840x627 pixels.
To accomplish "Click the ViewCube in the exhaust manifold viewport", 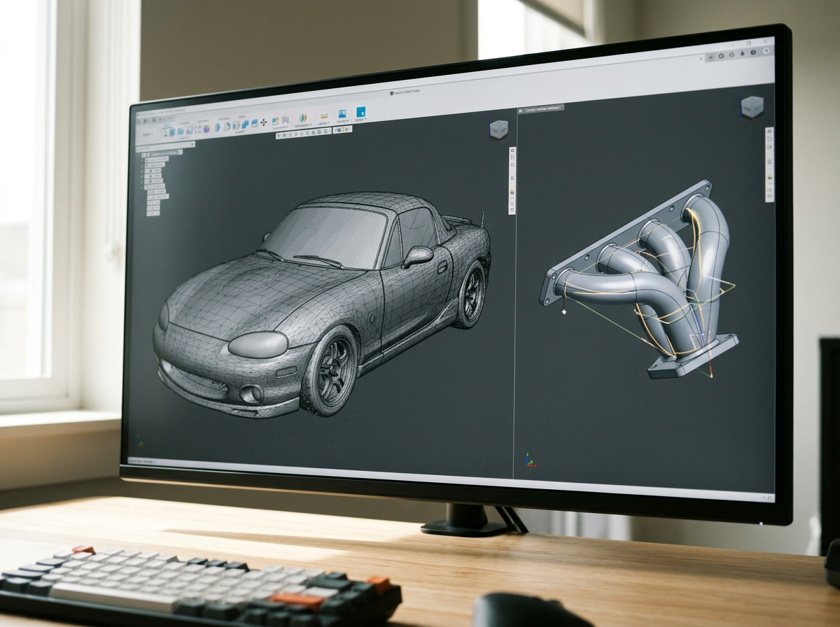I will pyautogui.click(x=752, y=106).
